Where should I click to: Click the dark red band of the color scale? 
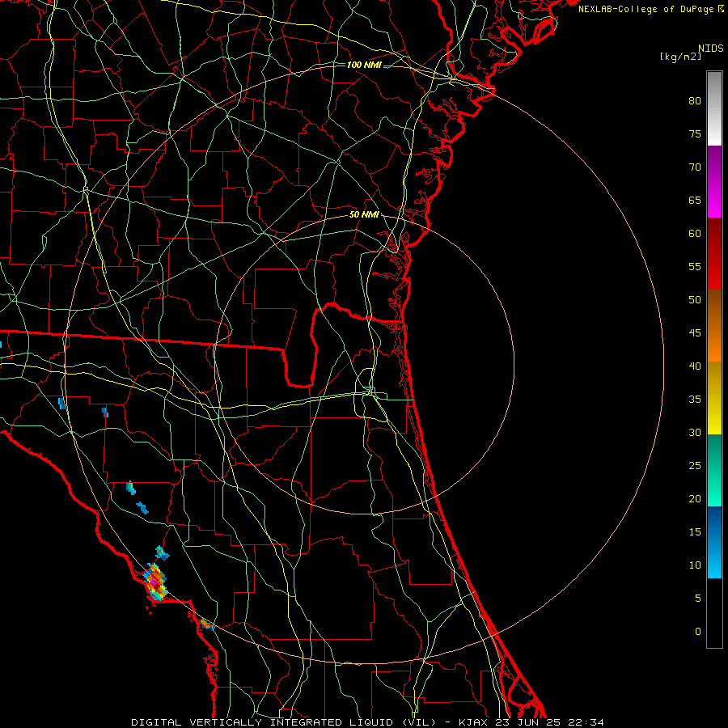714,254
